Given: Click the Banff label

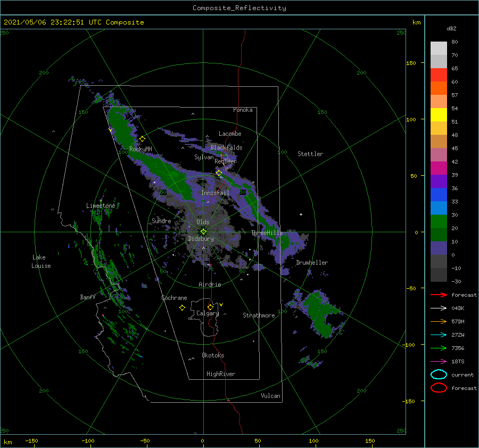Looking at the screenshot, I should tap(88, 297).
